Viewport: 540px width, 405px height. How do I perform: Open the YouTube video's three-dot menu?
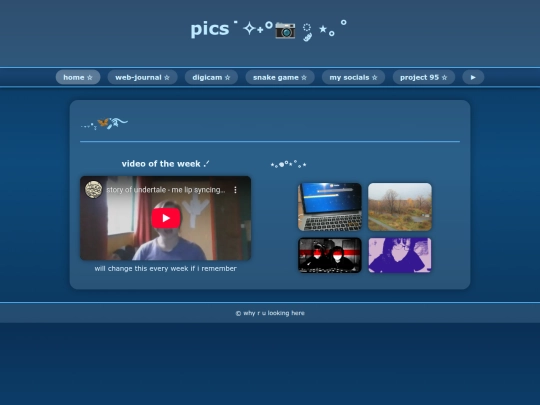[235, 190]
